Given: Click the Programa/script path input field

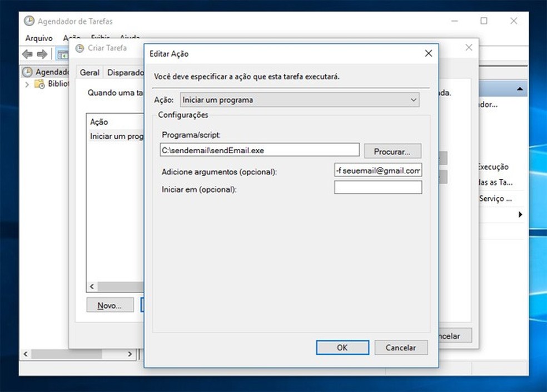Looking at the screenshot, I should point(260,150).
